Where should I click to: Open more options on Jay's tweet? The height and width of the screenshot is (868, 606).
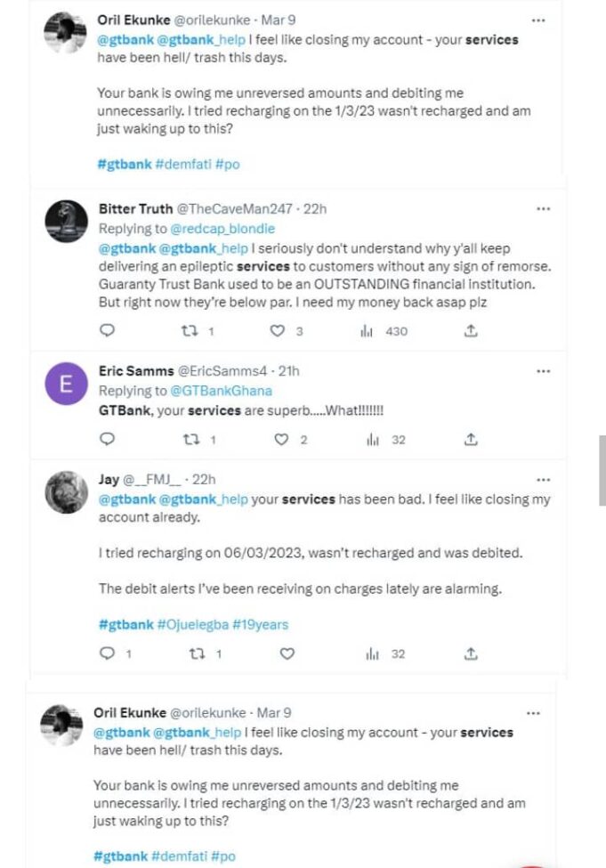click(543, 480)
